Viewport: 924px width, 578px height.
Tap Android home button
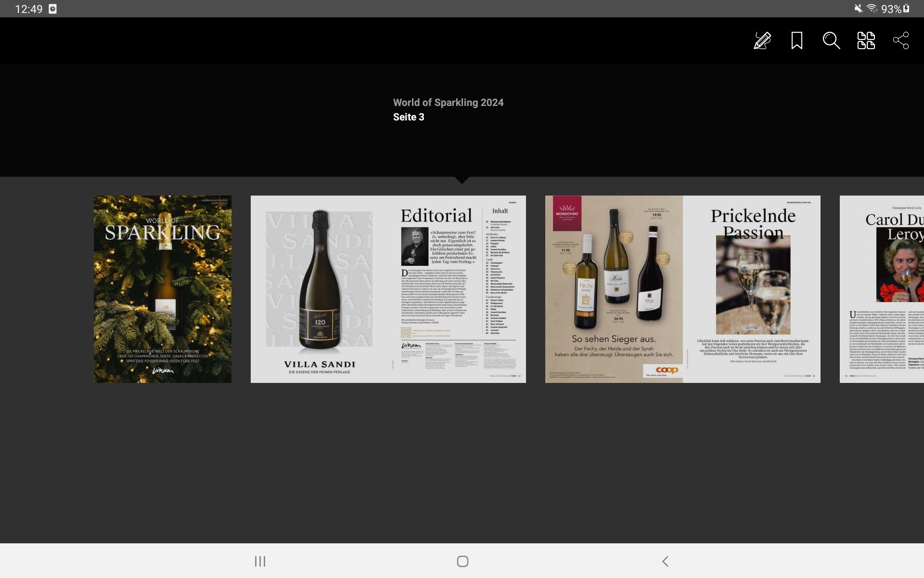pyautogui.click(x=462, y=561)
